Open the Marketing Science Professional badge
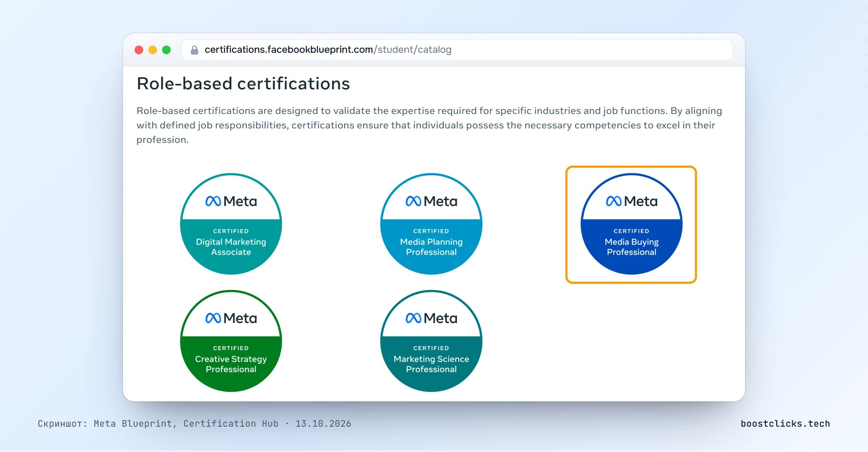 coord(431,341)
